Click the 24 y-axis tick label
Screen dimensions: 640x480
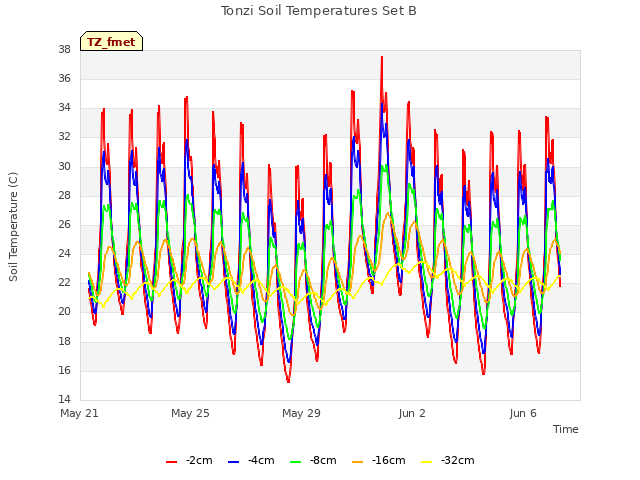tap(64, 254)
